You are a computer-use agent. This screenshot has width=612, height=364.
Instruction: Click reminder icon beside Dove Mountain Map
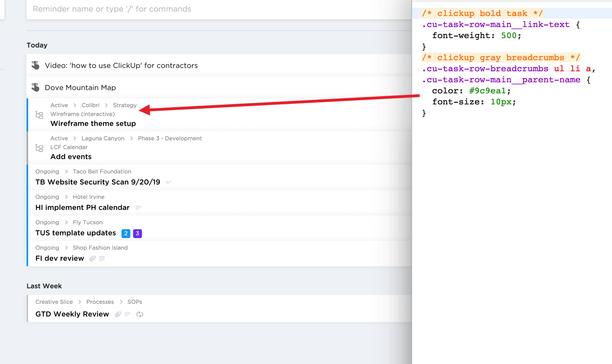tap(35, 87)
